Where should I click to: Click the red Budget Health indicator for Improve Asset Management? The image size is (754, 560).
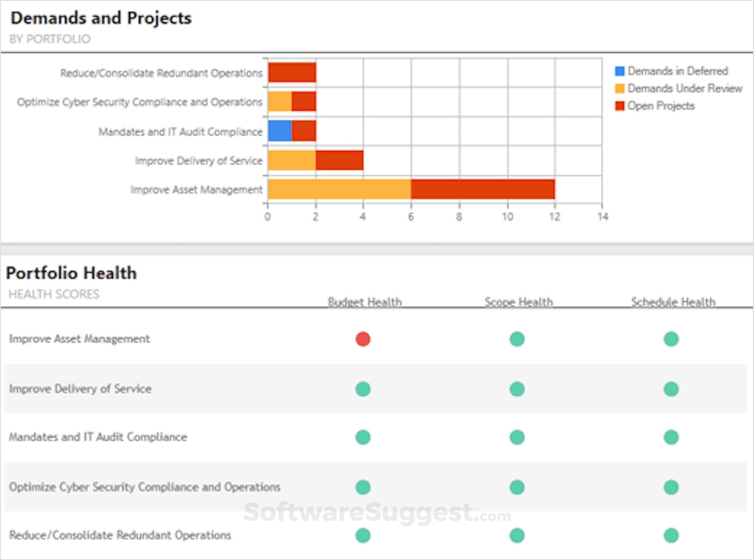(363, 338)
